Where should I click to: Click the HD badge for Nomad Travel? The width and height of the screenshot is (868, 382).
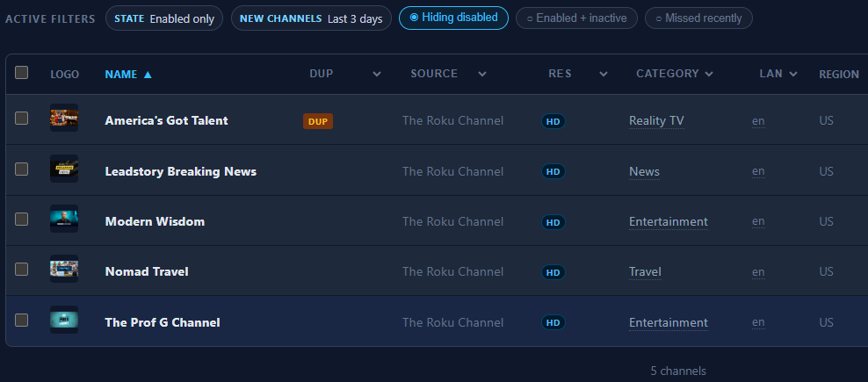[x=553, y=272]
